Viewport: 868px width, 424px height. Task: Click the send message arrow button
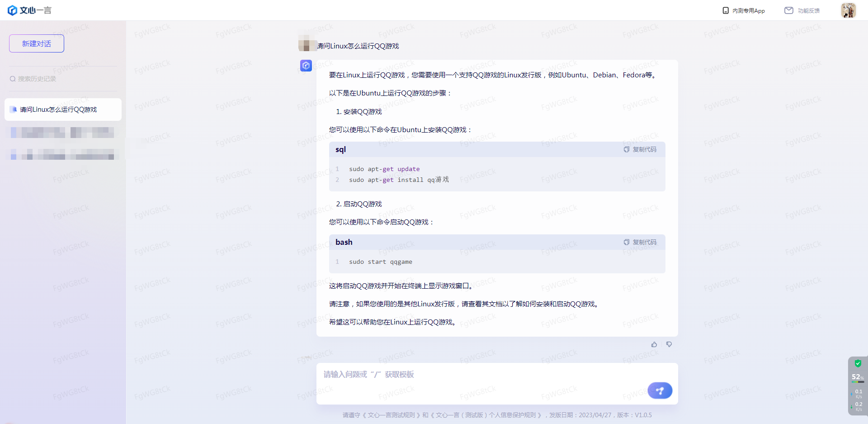pyautogui.click(x=660, y=391)
